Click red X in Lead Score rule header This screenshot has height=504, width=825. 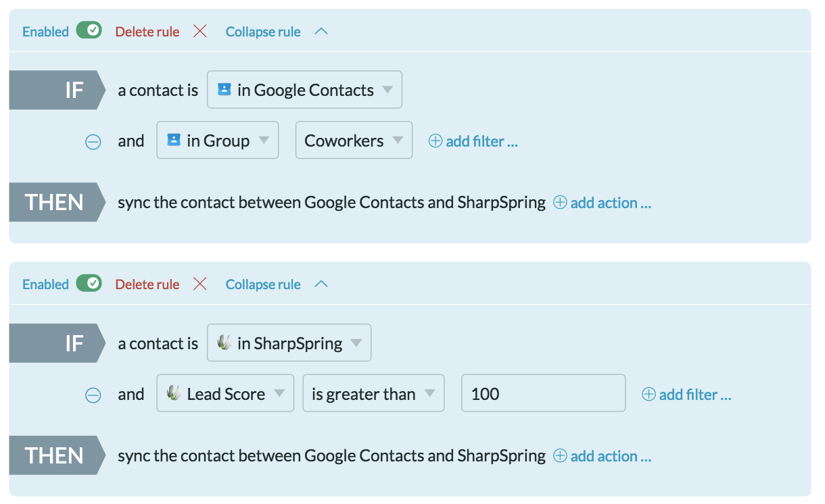200,284
